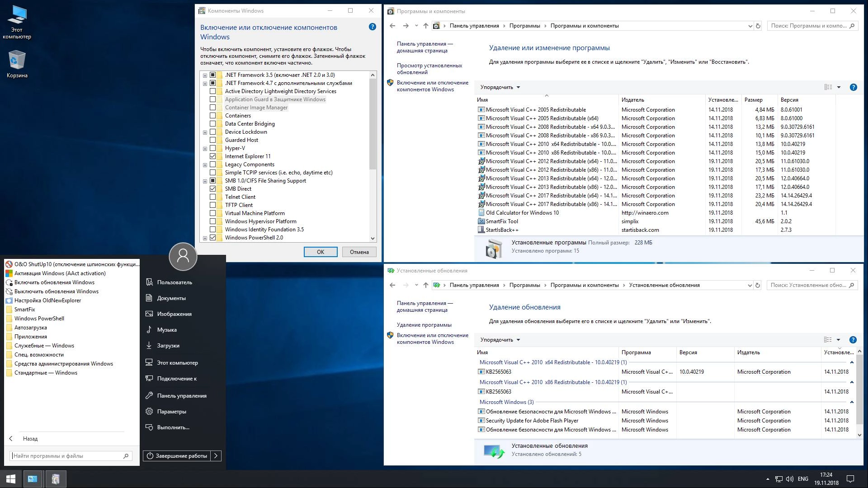Open the Recycle Bin desktop icon
Screen dimensions: 868x488
point(17,64)
